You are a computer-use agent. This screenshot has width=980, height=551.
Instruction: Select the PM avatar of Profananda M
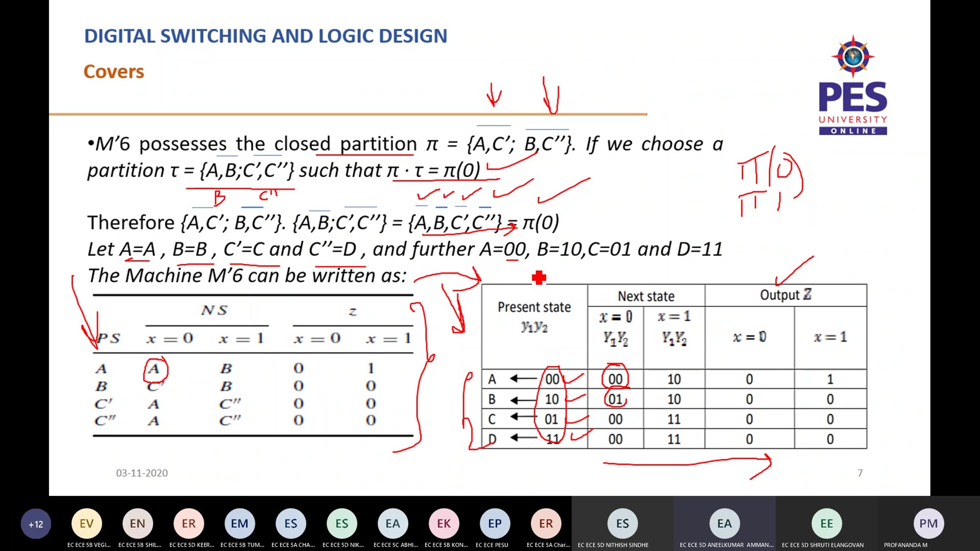tap(929, 524)
